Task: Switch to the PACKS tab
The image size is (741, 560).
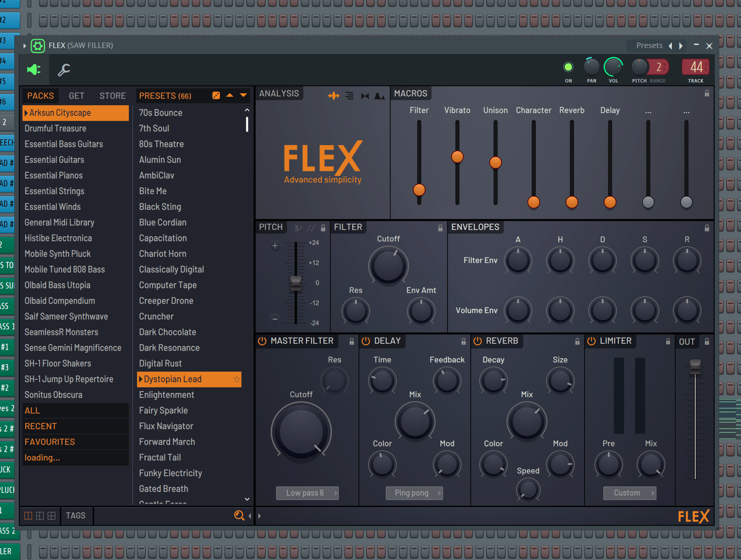Action: tap(41, 96)
